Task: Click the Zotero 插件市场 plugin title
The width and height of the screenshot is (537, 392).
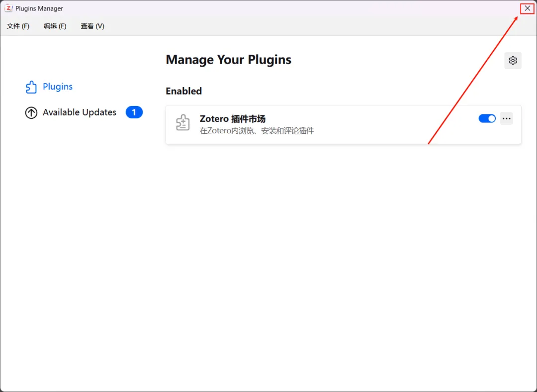Action: pos(233,119)
